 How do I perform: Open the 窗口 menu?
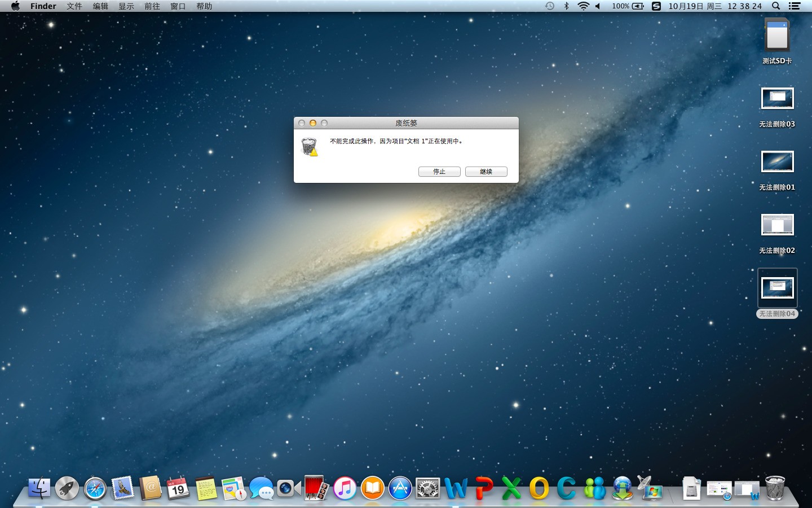(x=178, y=6)
